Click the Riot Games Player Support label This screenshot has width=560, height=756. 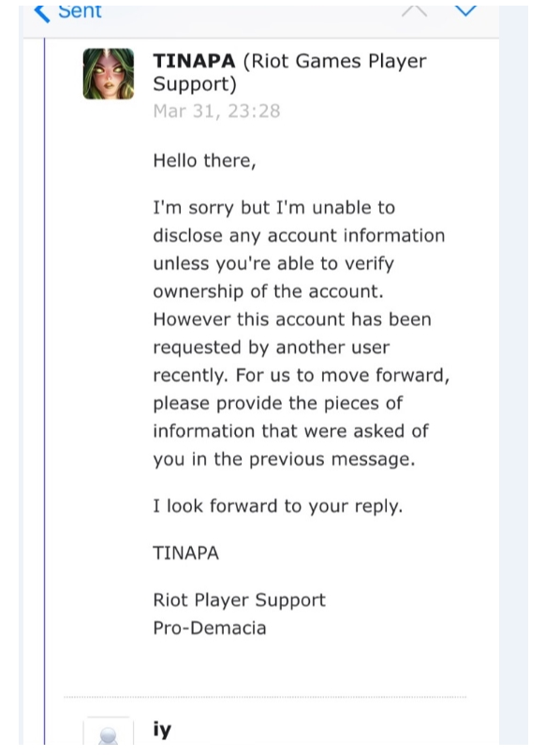pyautogui.click(x=289, y=72)
